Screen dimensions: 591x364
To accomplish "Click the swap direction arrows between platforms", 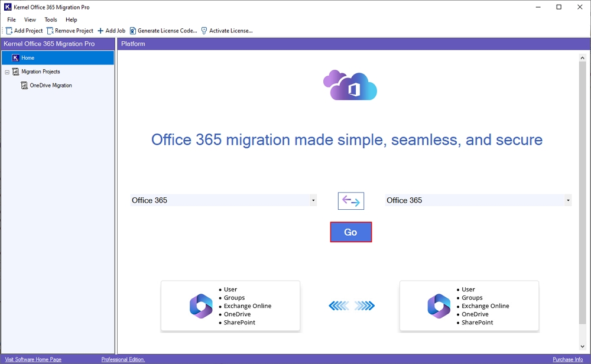I will tap(350, 200).
